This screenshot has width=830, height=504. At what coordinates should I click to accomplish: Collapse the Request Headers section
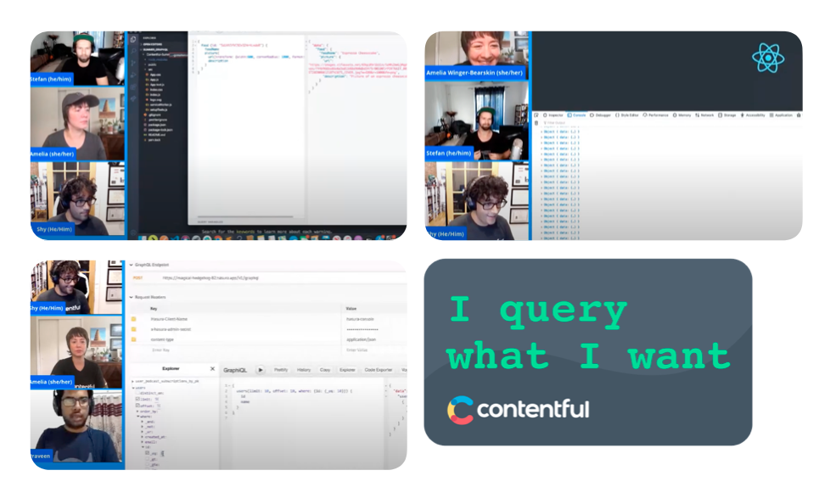[x=132, y=297]
